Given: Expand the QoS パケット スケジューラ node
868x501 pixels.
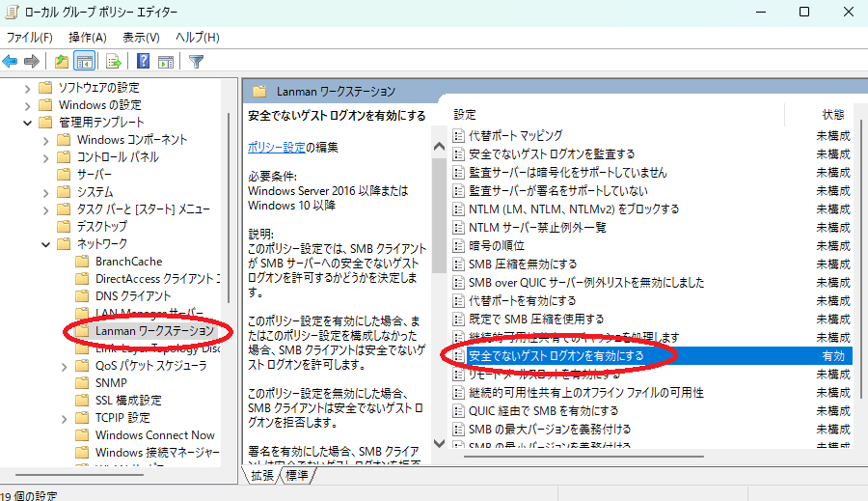Looking at the screenshot, I should [x=64, y=366].
